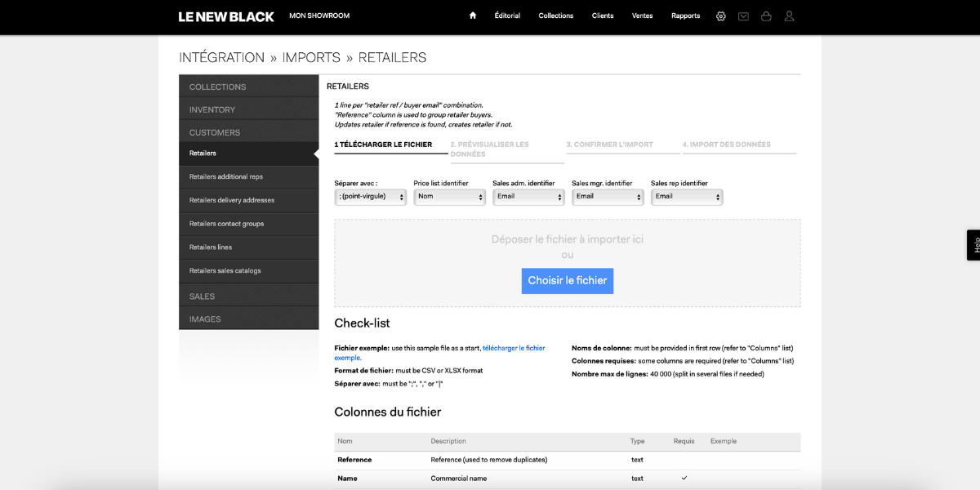The width and height of the screenshot is (980, 490).
Task: Select Retailers contact groups
Action: pos(249,224)
